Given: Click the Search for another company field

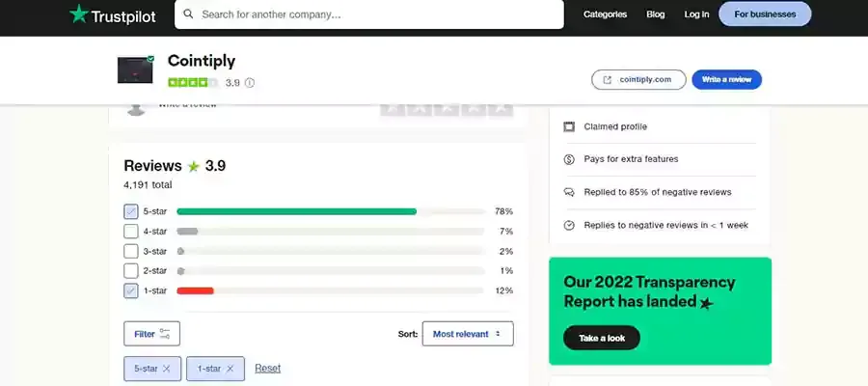Looking at the screenshot, I should coord(376,14).
